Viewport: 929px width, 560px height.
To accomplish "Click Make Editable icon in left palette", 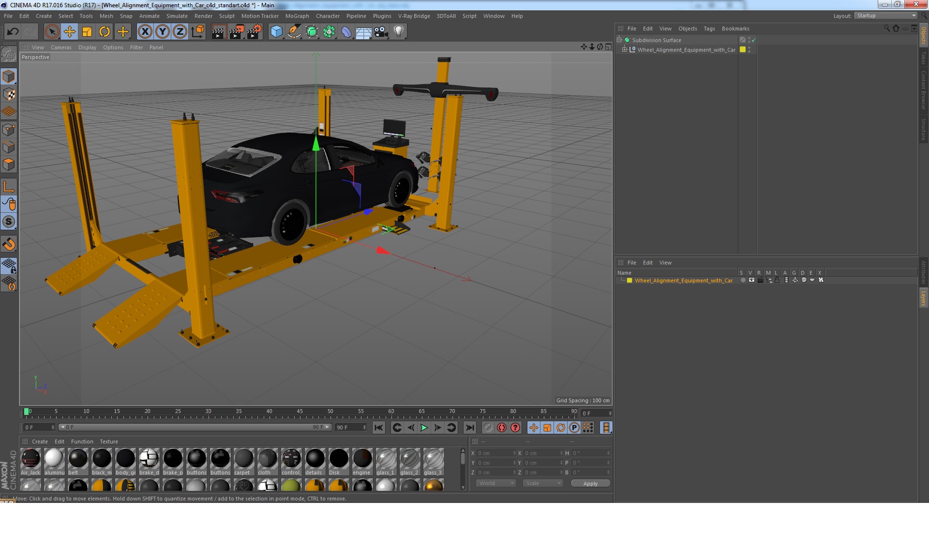I will click(9, 54).
